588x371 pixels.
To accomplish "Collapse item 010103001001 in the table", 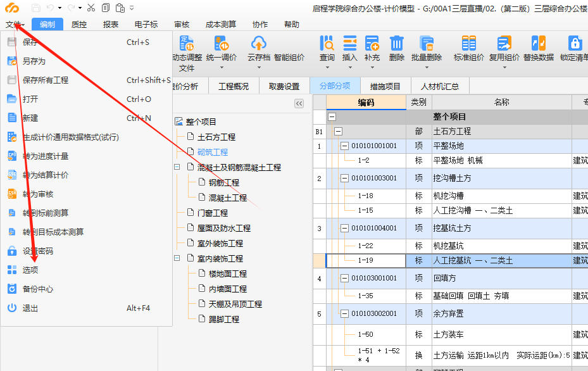I will (x=344, y=278).
